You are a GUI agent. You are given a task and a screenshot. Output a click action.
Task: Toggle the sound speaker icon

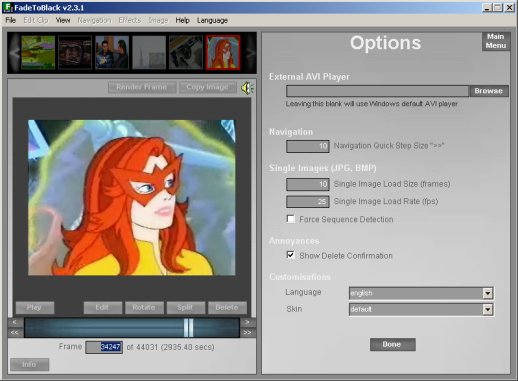[247, 88]
